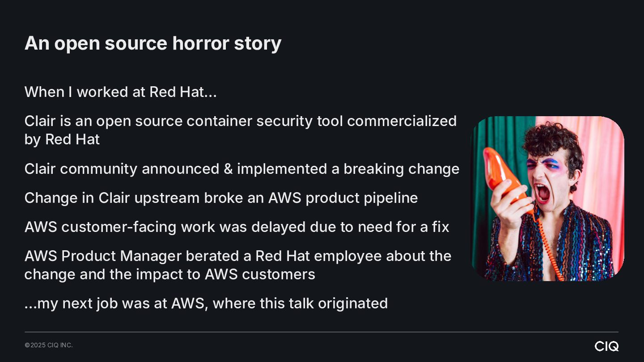Click the slide title 'An open source horror story'
Image resolution: width=644 pixels, height=362 pixels.
click(153, 43)
